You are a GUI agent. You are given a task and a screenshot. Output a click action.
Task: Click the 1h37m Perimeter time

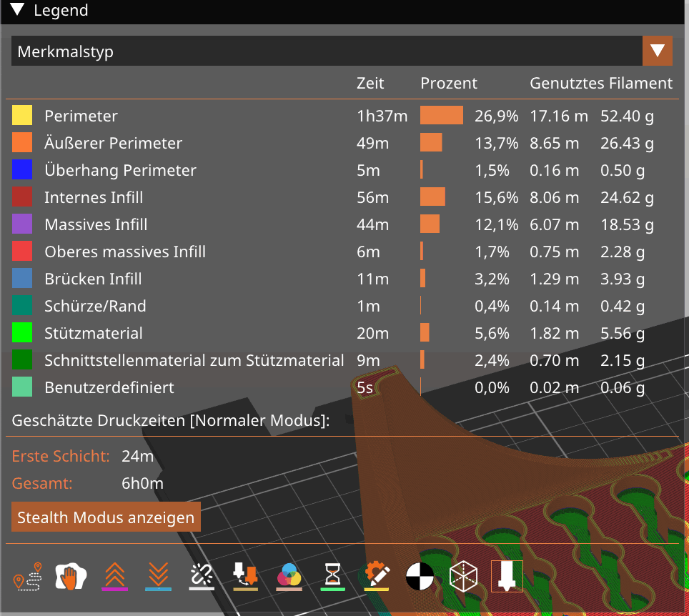click(382, 116)
